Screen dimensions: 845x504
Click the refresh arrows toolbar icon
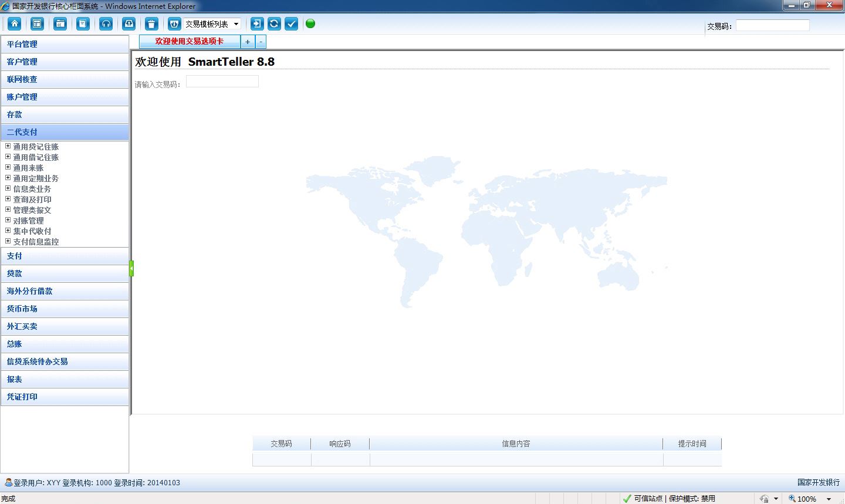274,23
